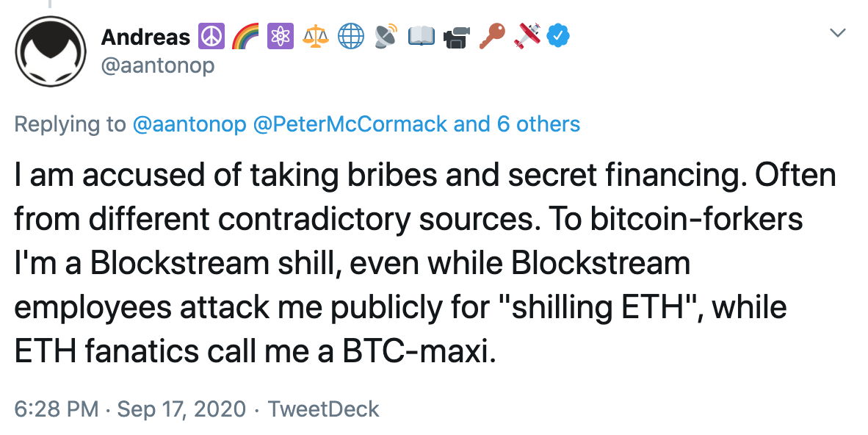Open the @PeterMcCormack mention link
Viewport: 868px width, 435px height.
[x=350, y=124]
